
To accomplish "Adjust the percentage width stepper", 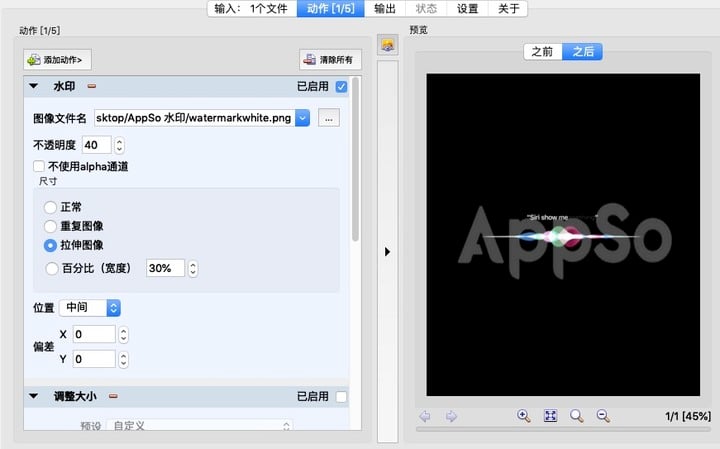I will 193,269.
